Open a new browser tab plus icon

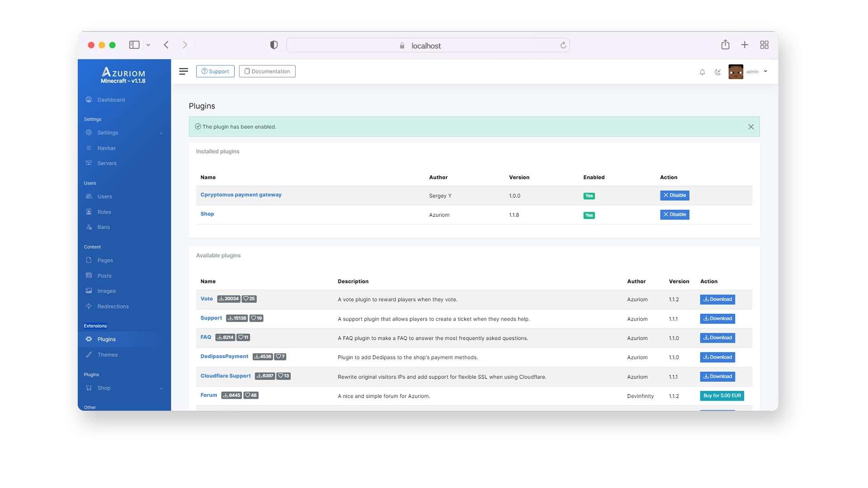pyautogui.click(x=745, y=45)
